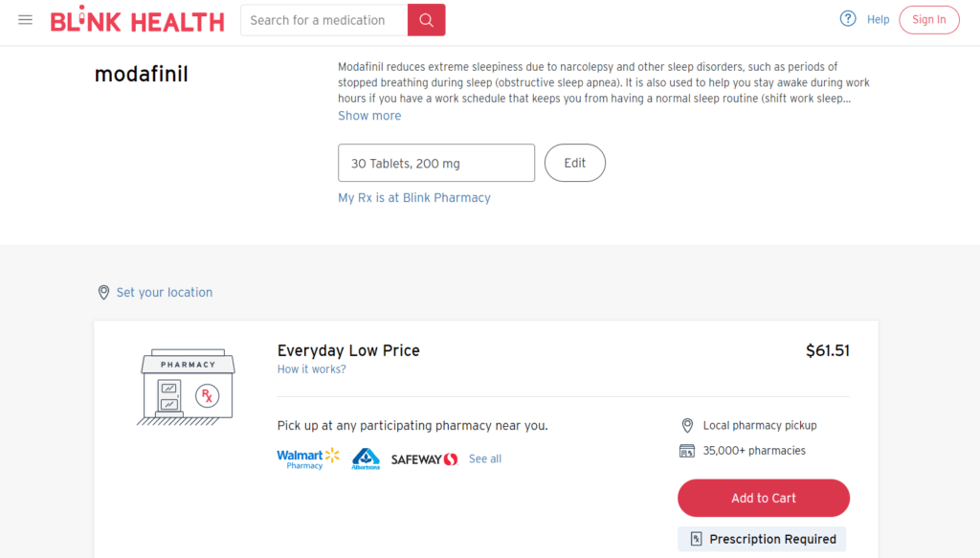Image resolution: width=980 pixels, height=558 pixels.
Task: Select the Albertsons pharmacy logo
Action: coord(365,458)
